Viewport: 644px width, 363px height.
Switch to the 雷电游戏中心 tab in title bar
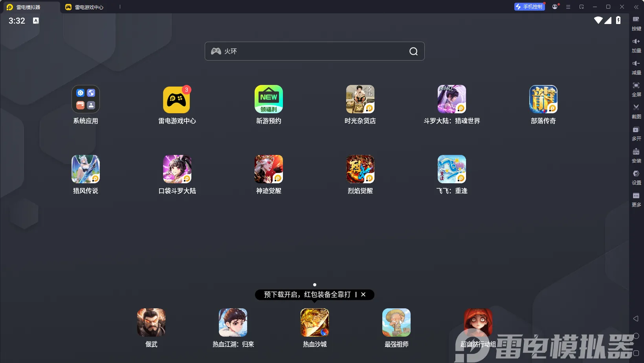pos(84,7)
